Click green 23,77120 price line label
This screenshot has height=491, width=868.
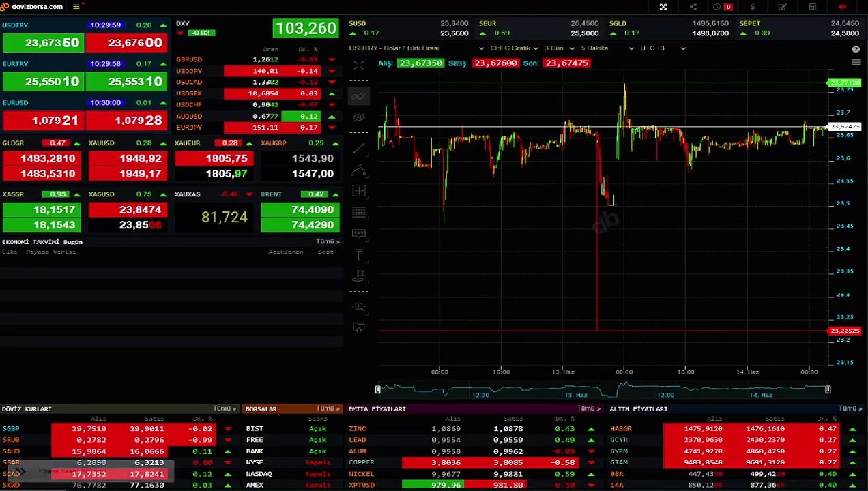(845, 83)
